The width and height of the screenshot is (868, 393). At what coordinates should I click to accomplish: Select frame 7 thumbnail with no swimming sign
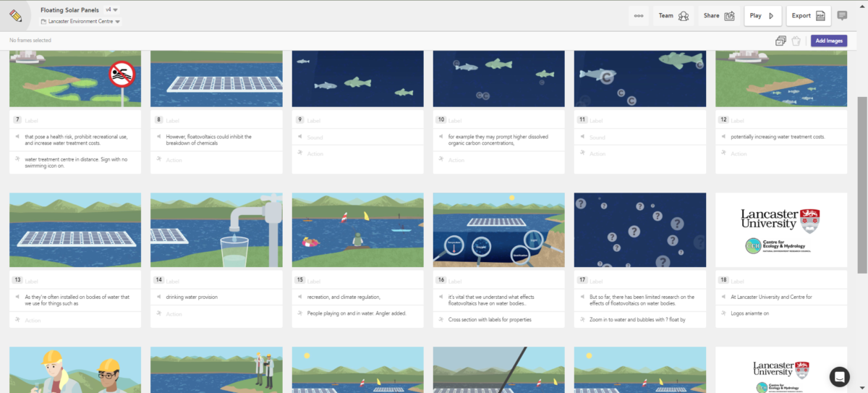coord(75,79)
